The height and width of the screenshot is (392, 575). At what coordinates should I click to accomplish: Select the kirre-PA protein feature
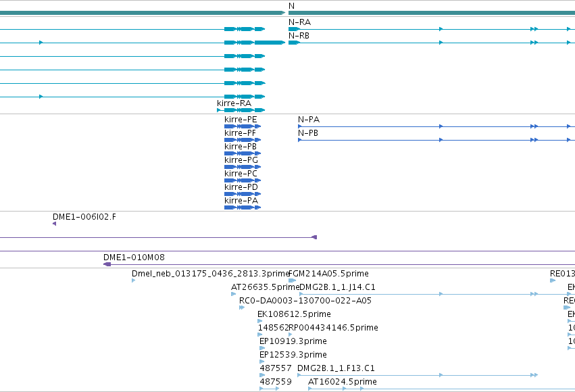pos(243,208)
